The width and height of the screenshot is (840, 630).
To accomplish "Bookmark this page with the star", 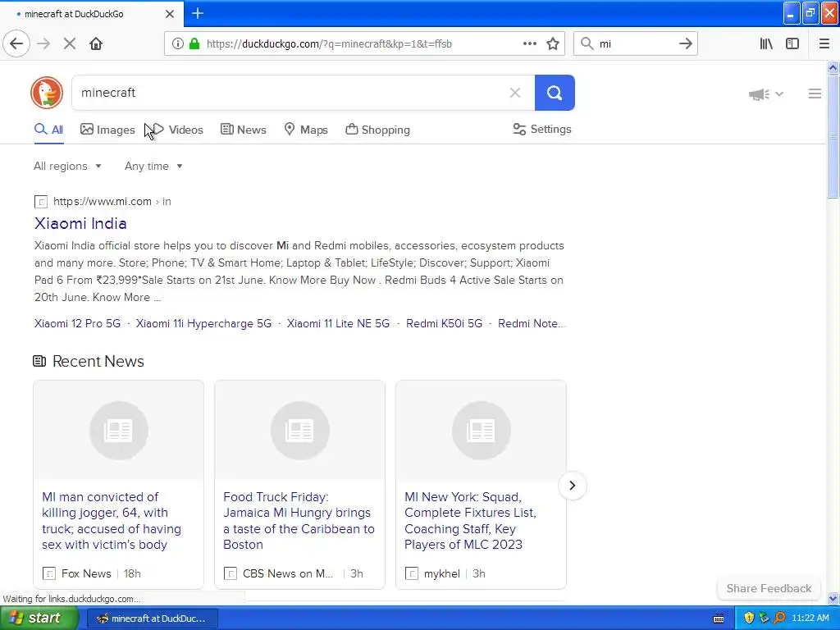I will (x=553, y=44).
